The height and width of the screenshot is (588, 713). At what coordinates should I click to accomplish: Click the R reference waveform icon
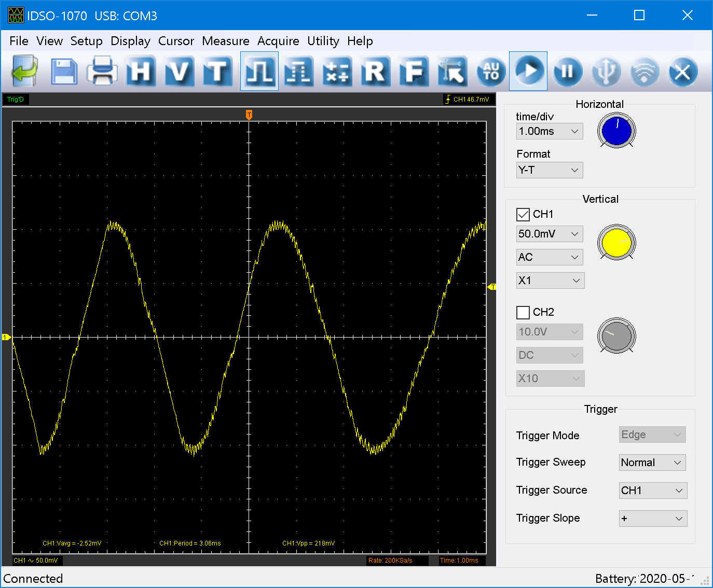tap(375, 71)
